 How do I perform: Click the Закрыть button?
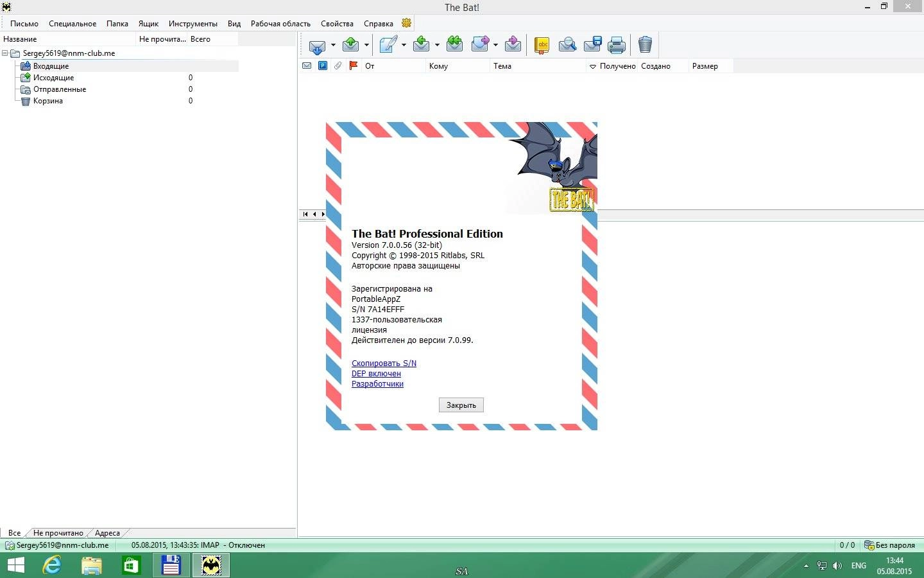461,405
